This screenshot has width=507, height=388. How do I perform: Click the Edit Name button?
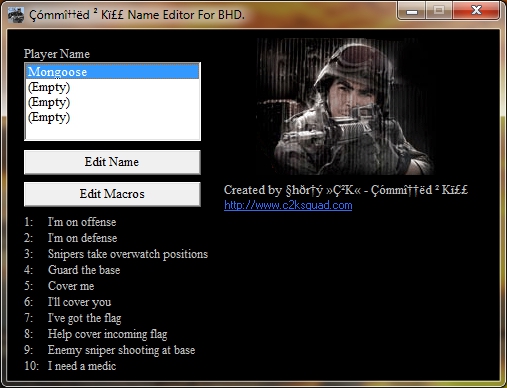click(x=112, y=162)
